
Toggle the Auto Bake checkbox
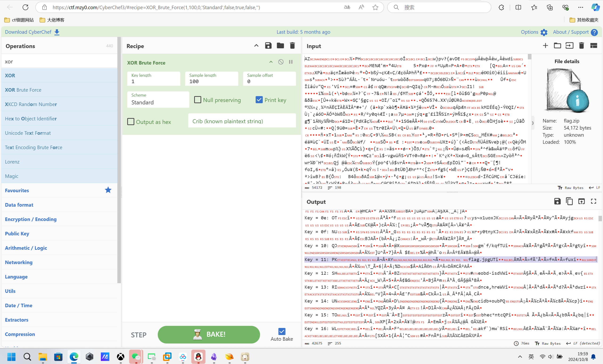[x=282, y=331]
